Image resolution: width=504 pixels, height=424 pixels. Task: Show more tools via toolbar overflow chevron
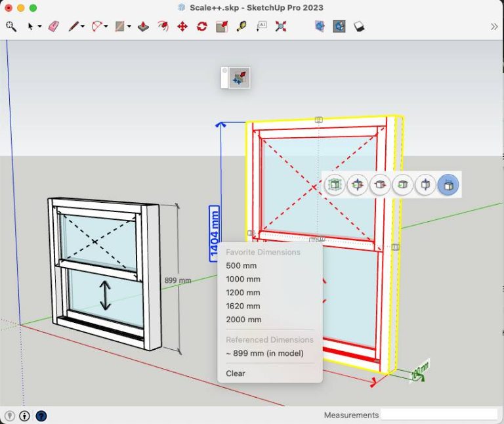494,26
